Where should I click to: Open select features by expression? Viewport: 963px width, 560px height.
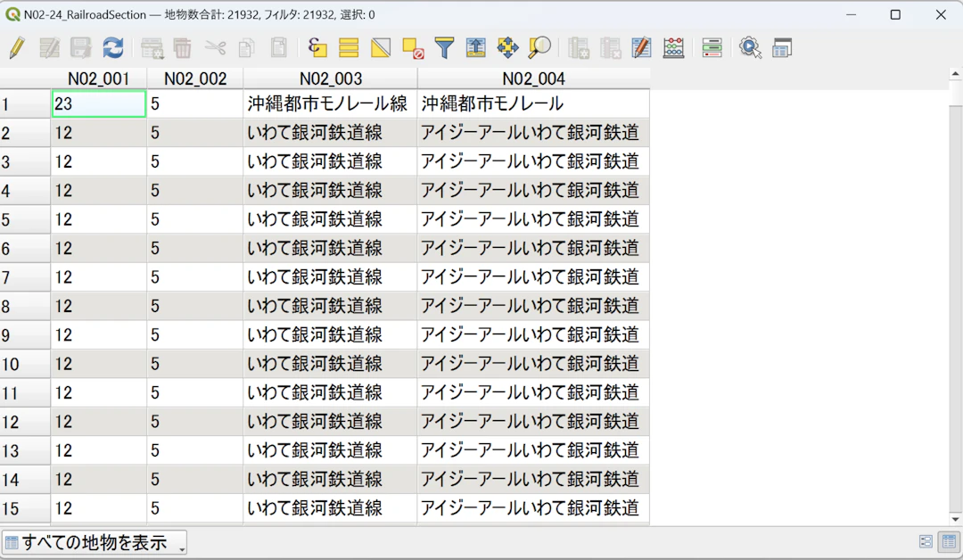317,47
